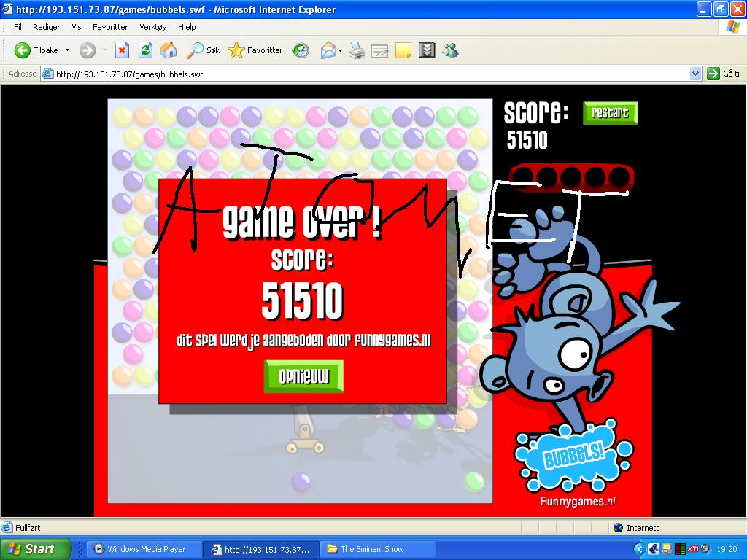Viewport: 747px width, 560px height.
Task: Click the Funnygames.nl logo link
Action: [x=578, y=502]
